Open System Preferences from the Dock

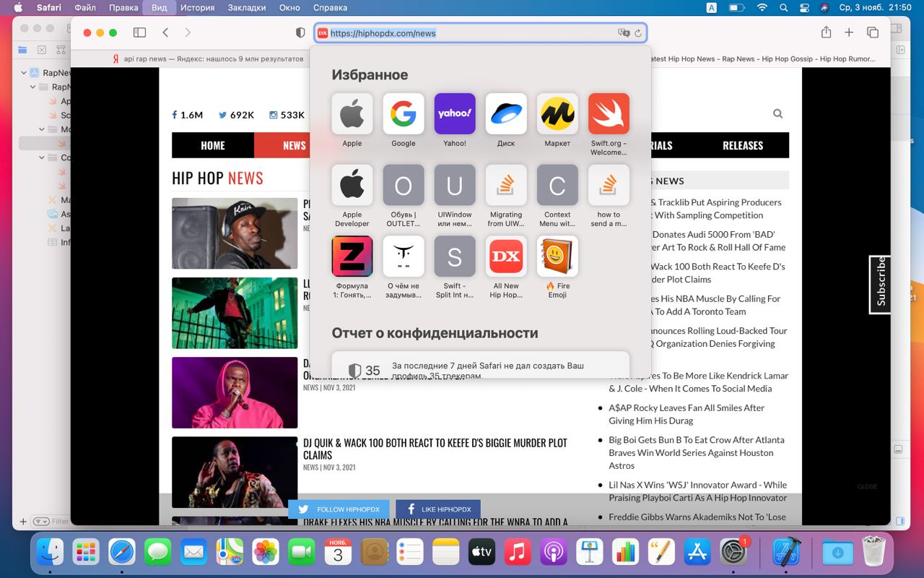point(733,553)
